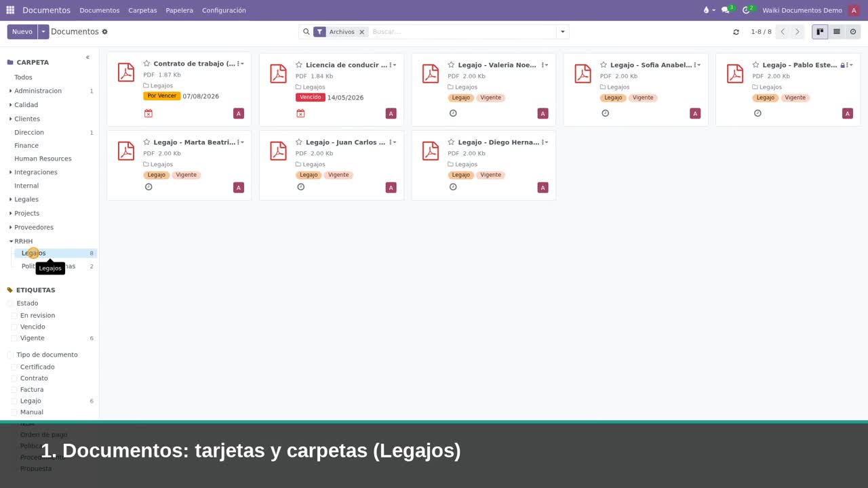Open the Carpetas menu
Screen dimensions: 868x488
(x=142, y=10)
